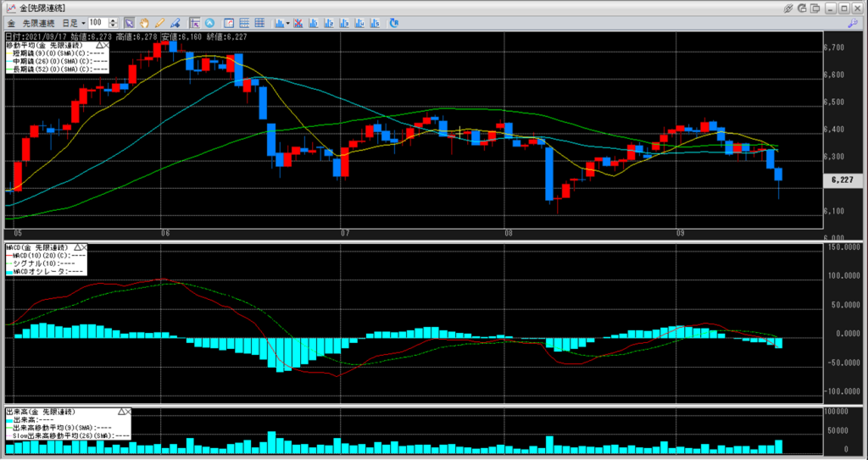Click the link chain icon in title bar
The height and width of the screenshot is (460, 868).
[x=788, y=8]
